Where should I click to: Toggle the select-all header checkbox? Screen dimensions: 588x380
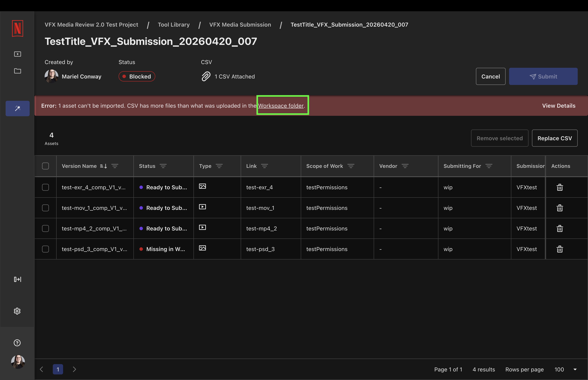click(x=45, y=166)
